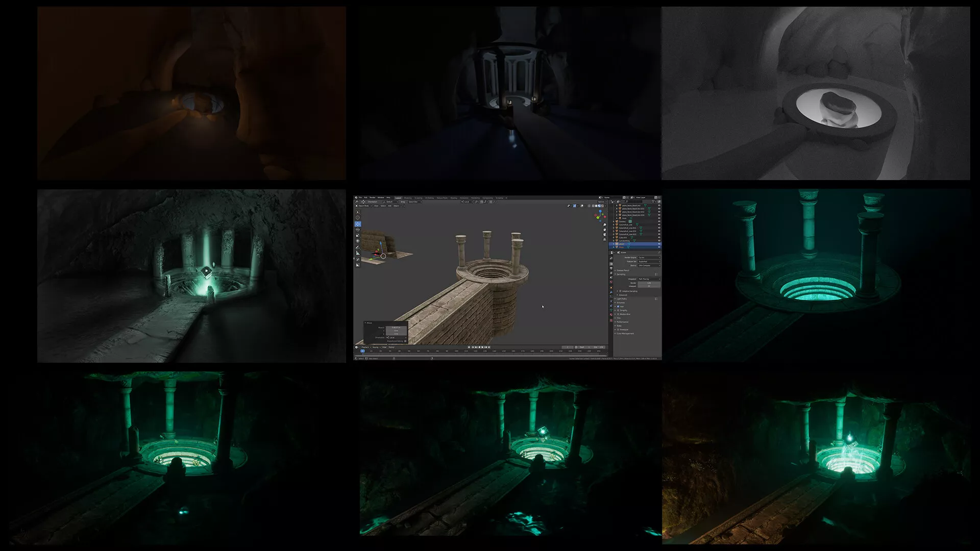Viewport: 980px width, 551px height.
Task: Select the Annotate pencil tool
Action: pyautogui.click(x=358, y=247)
